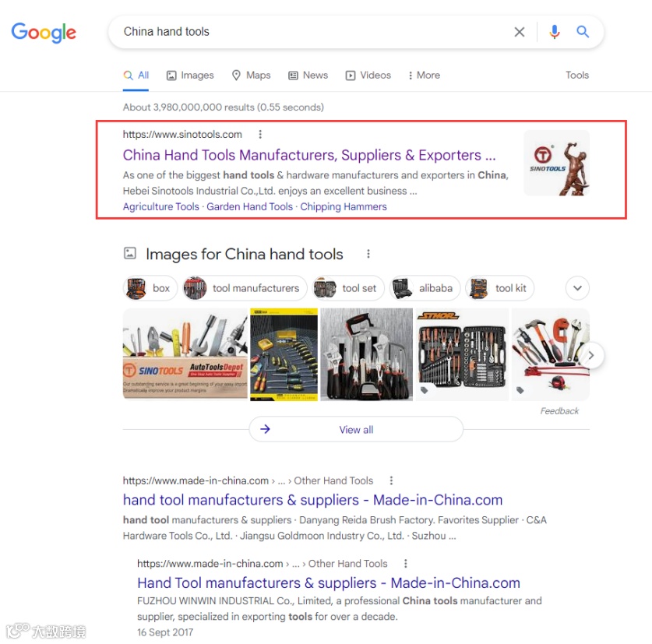Start voice search with microphone icon

coord(555,32)
